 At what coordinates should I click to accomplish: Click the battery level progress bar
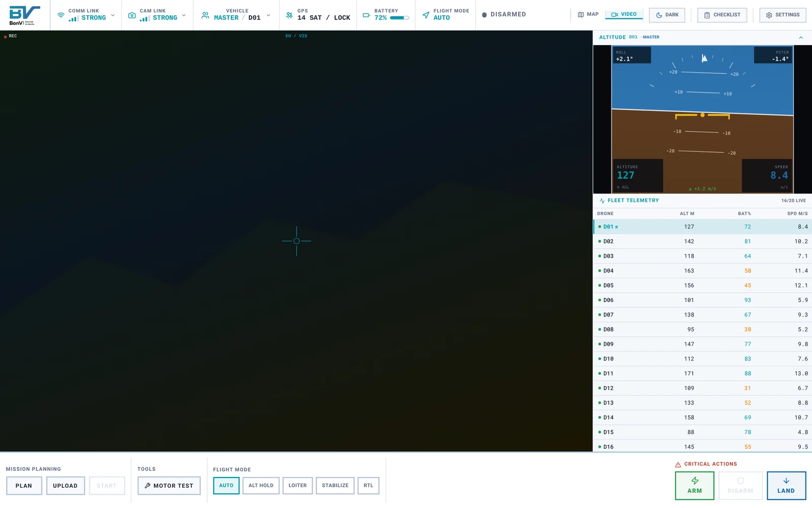click(399, 18)
